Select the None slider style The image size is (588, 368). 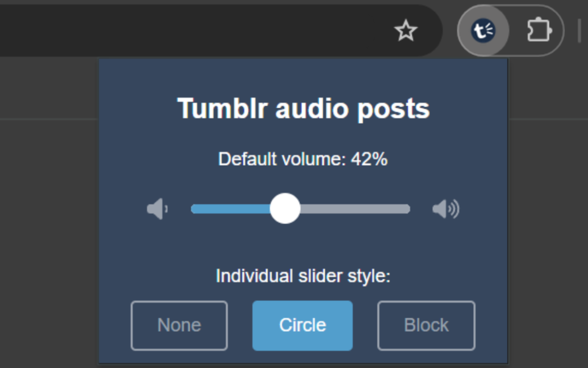[179, 325]
